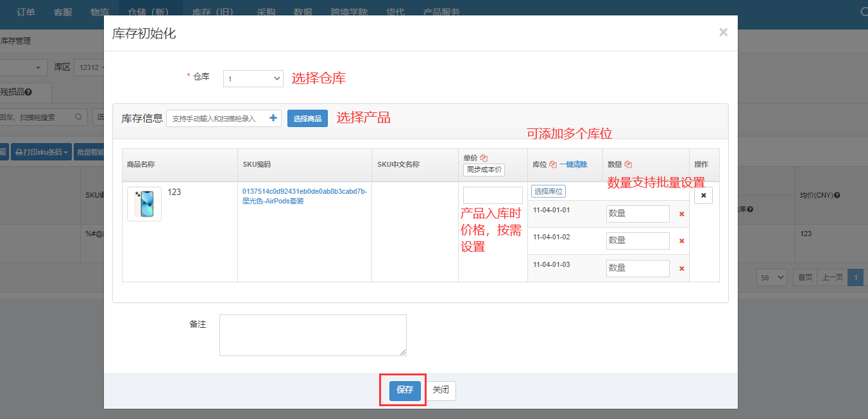Image resolution: width=868 pixels, height=419 pixels.
Task: Click the 保存 save button
Action: [405, 390]
